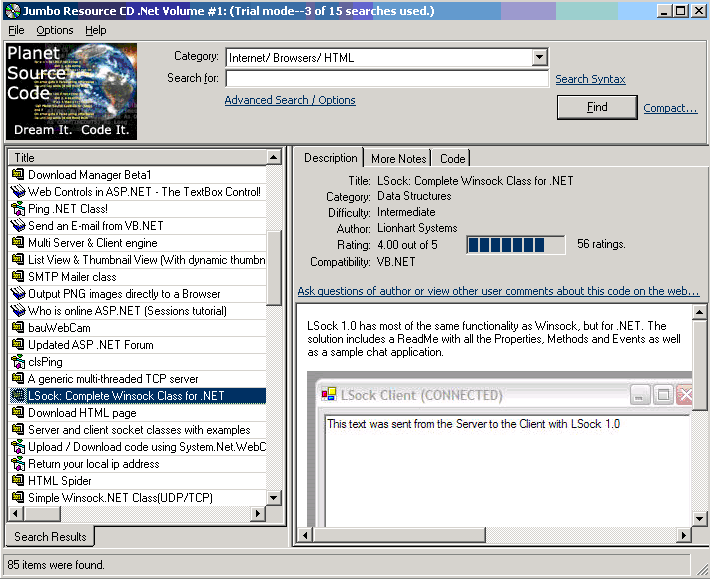Click the Compact... link
The height and width of the screenshot is (579, 710).
click(x=670, y=108)
